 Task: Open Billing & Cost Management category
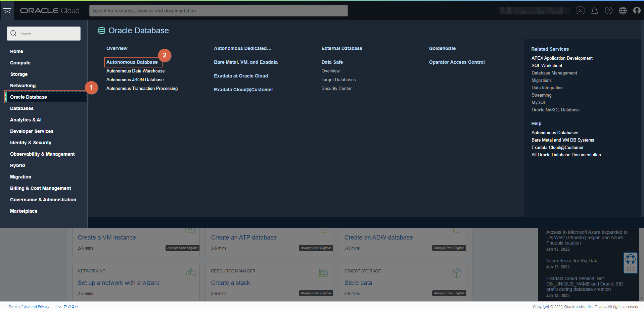click(41, 188)
